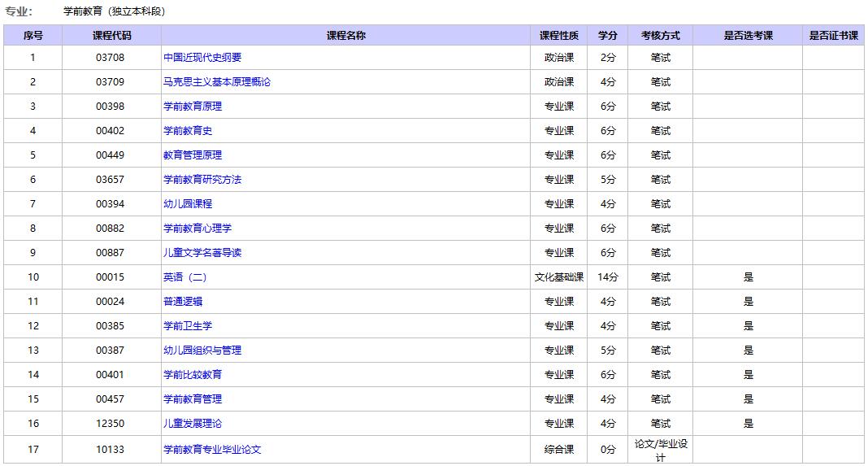Click the 序号 column header

tap(33, 36)
